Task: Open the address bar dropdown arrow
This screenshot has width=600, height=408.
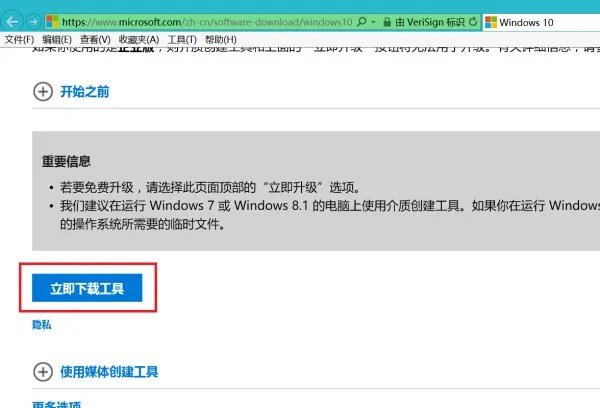Action: point(373,22)
